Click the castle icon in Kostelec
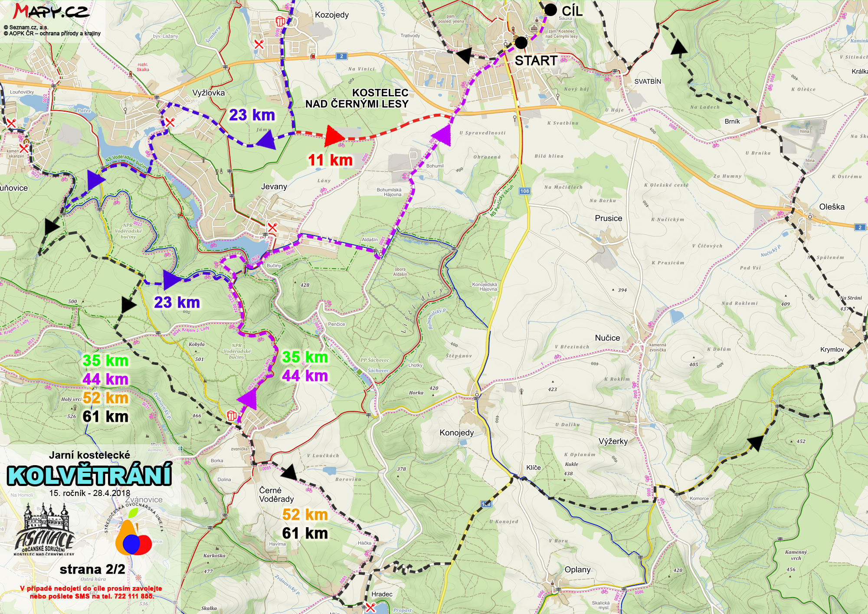Viewport: 868px width, 614px height. 534,28
